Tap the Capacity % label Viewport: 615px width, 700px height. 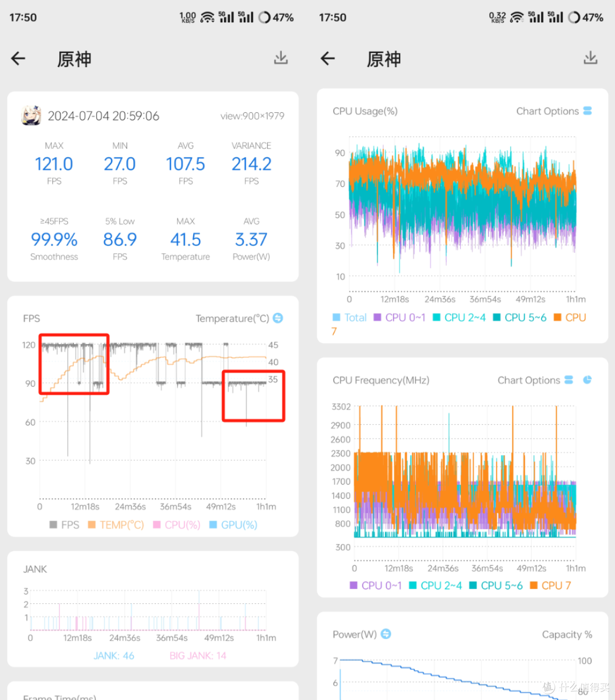click(567, 634)
